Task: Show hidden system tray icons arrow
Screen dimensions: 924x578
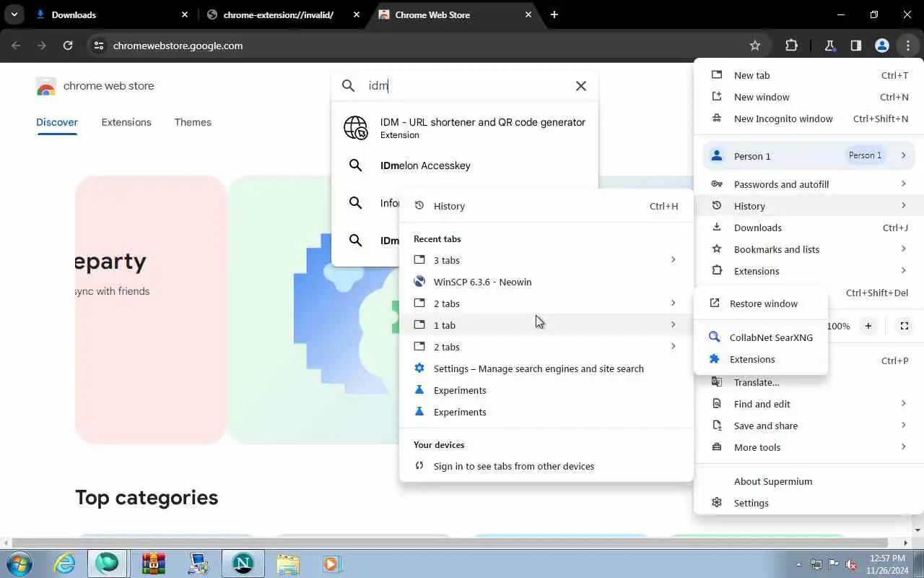Action: (x=798, y=564)
